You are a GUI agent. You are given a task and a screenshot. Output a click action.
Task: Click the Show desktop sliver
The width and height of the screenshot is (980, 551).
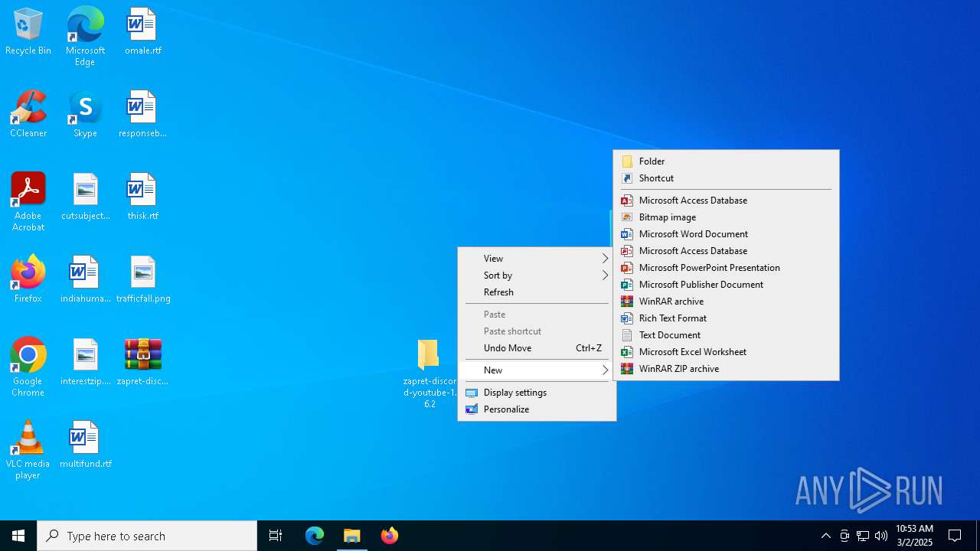978,536
